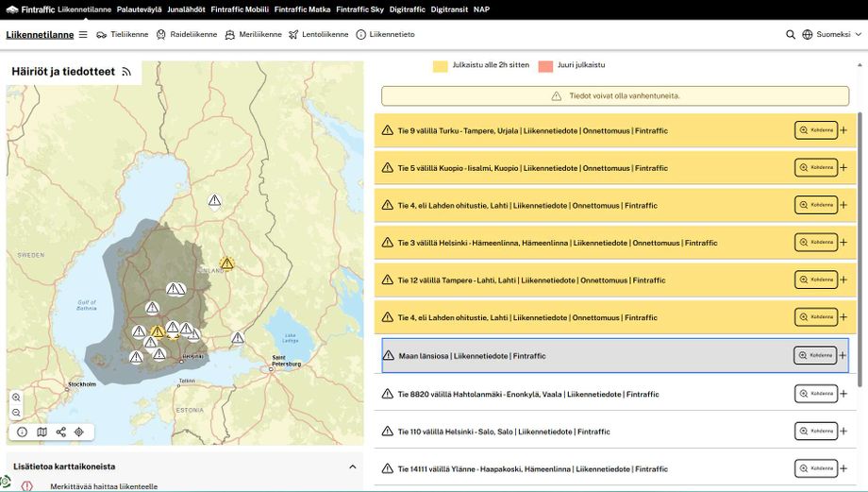Open RSS feed next to Häiriöt ja tiedotteet
The width and height of the screenshot is (868, 492).
[x=126, y=72]
